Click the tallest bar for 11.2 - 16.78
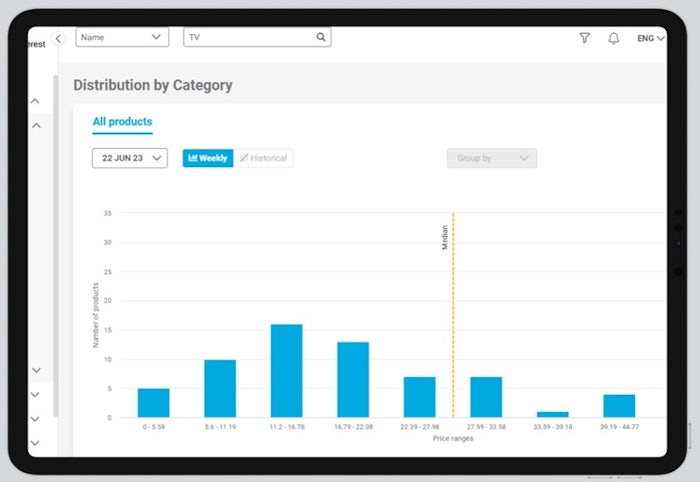This screenshot has height=482, width=700. click(x=286, y=370)
